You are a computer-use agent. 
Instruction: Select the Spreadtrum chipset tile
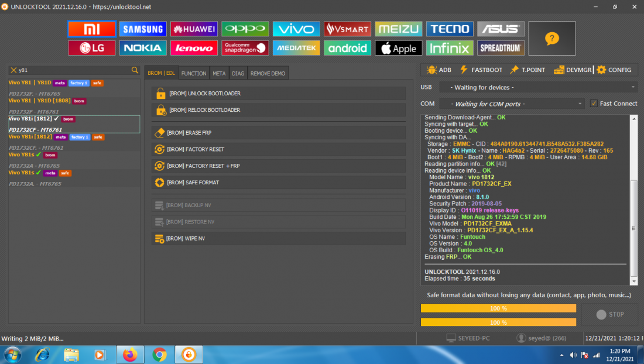(501, 47)
